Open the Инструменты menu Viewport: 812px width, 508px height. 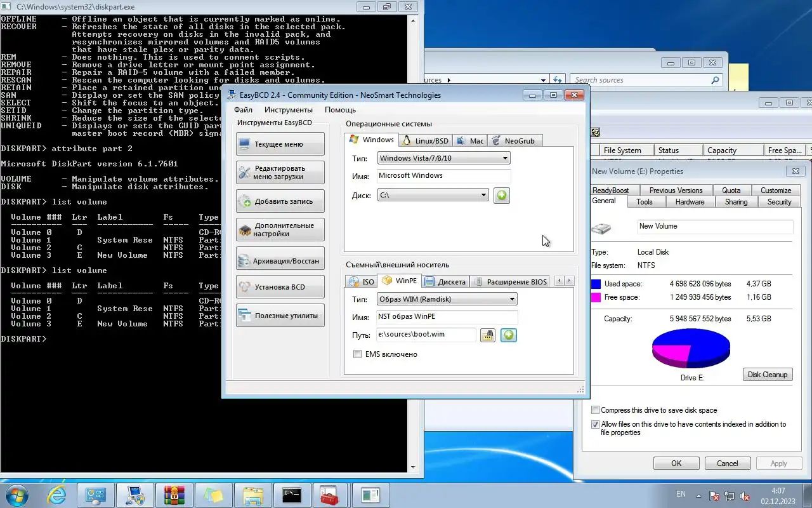(x=289, y=110)
